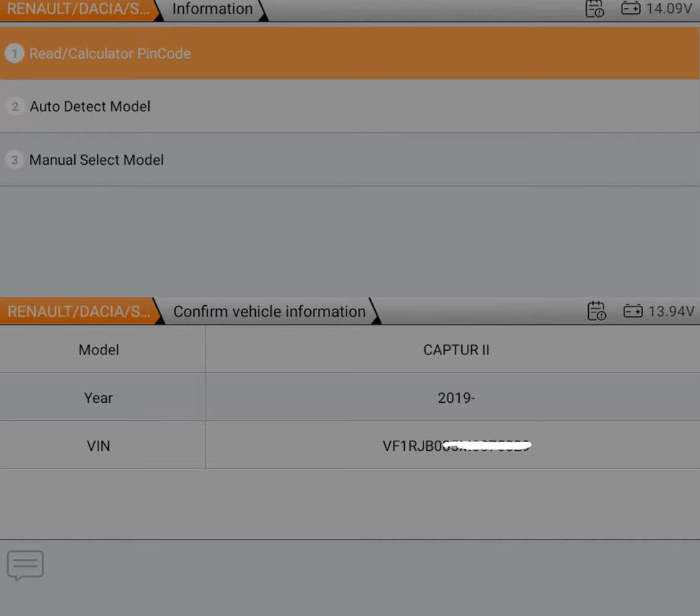700x616 pixels.
Task: Choose Manual Select Model
Action: [x=349, y=160]
